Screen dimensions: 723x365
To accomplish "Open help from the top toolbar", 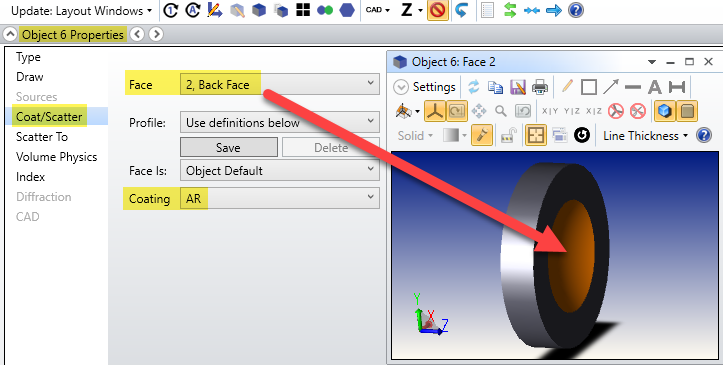I will point(576,10).
